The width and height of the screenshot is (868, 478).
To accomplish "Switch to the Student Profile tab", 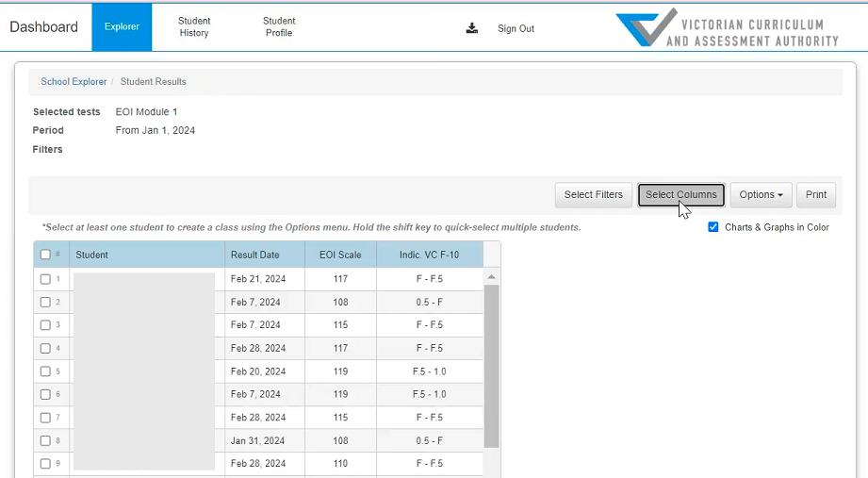I will pos(279,27).
